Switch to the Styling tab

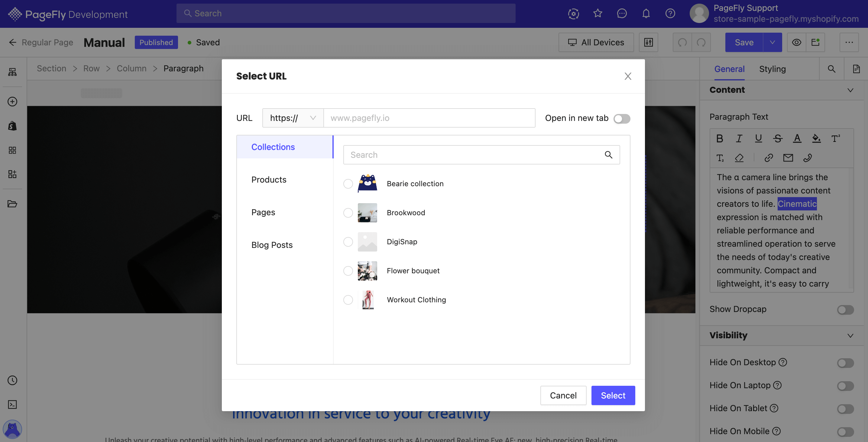pos(772,69)
